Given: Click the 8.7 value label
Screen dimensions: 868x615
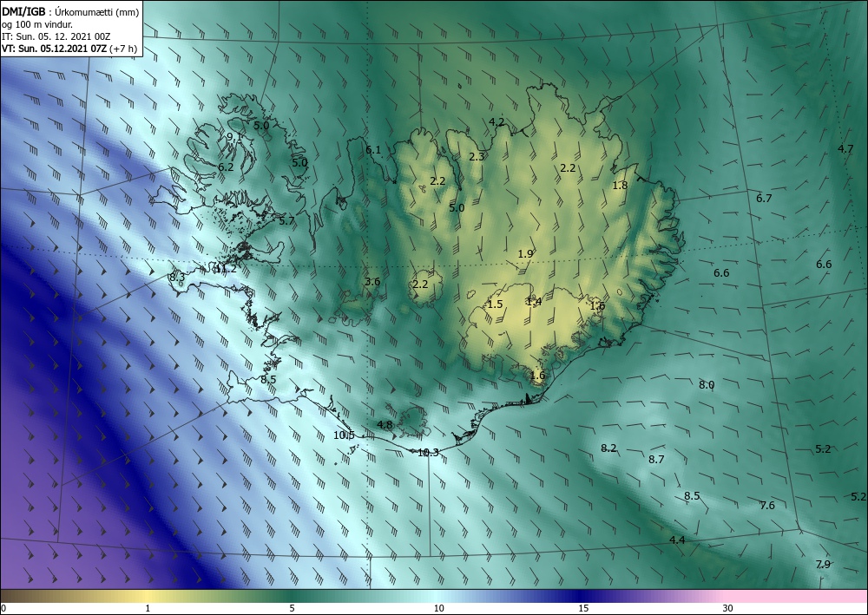Looking at the screenshot, I should coord(656,459).
